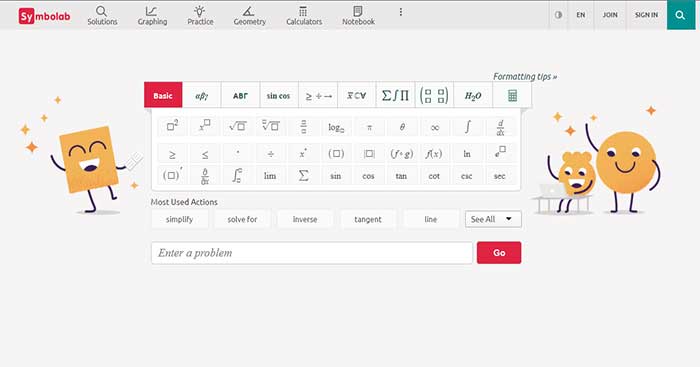Viewport: 700px width, 367px height.
Task: Open the Graphing menu
Action: click(x=152, y=15)
